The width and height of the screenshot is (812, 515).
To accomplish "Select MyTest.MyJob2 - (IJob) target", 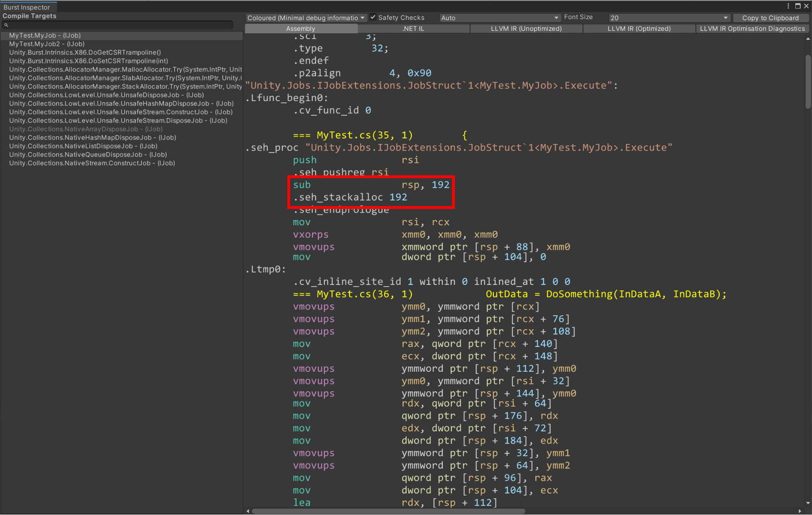I will (x=121, y=44).
